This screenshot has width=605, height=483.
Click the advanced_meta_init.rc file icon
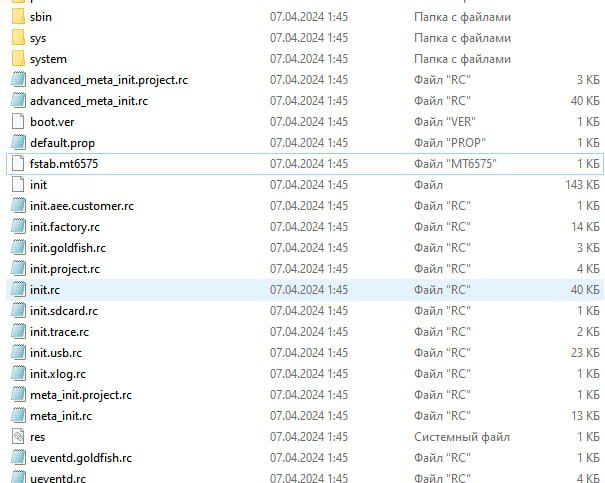pos(18,101)
